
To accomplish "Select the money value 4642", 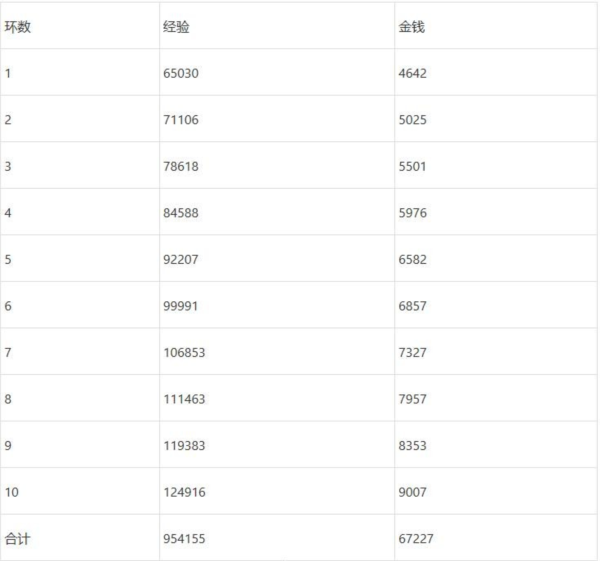I will point(412,73).
